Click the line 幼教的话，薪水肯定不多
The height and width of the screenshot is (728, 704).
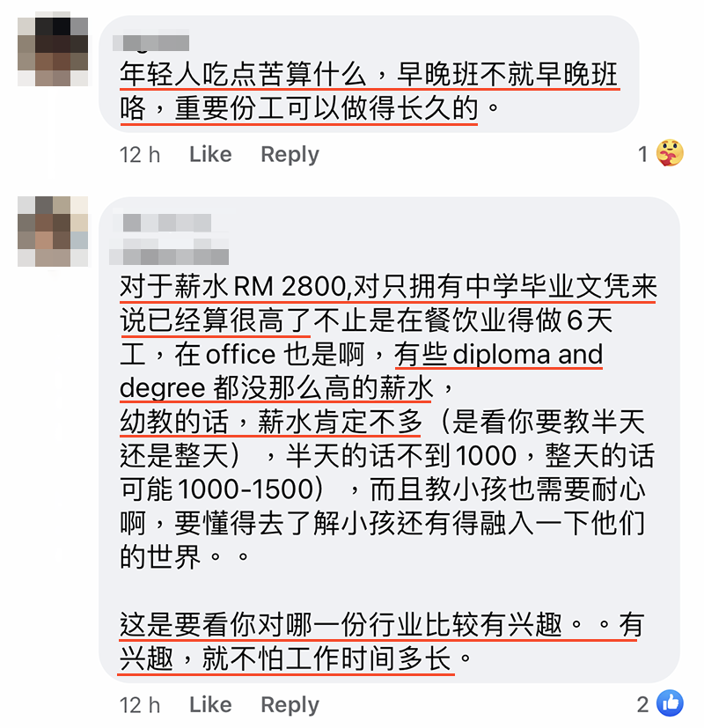tap(271, 422)
